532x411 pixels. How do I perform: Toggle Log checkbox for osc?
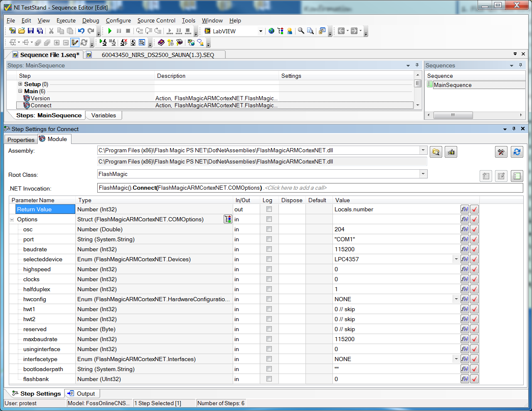(269, 229)
